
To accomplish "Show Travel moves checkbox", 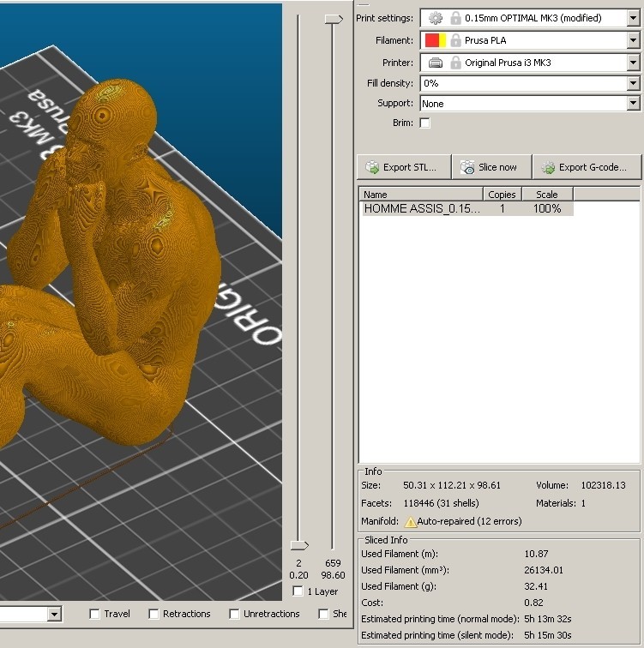I will click(x=94, y=614).
